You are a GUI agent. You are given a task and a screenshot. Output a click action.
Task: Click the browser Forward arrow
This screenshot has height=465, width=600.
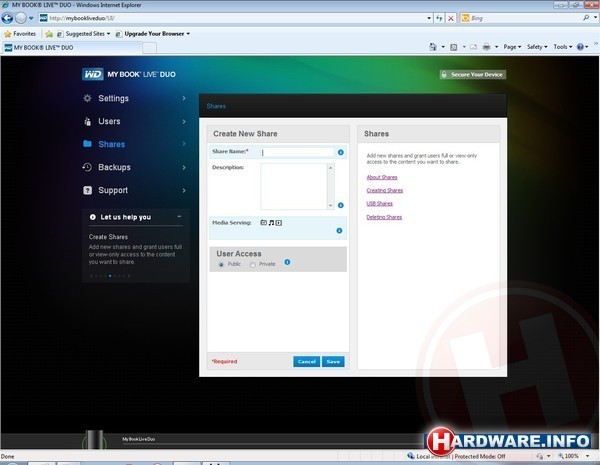pos(21,18)
